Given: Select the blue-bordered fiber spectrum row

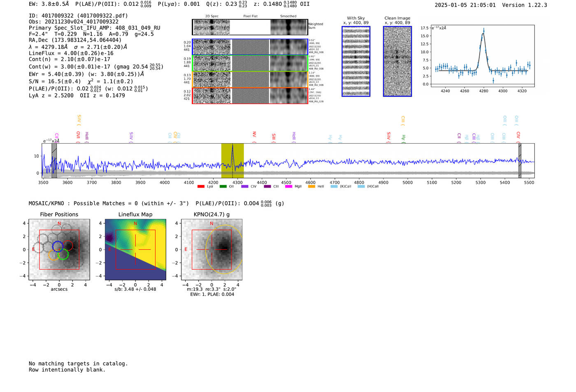Looking at the screenshot, I should (250, 47).
